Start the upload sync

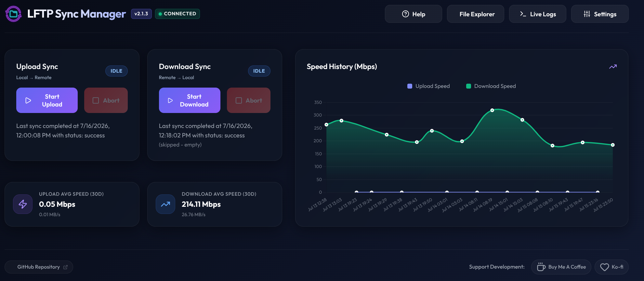click(x=47, y=100)
